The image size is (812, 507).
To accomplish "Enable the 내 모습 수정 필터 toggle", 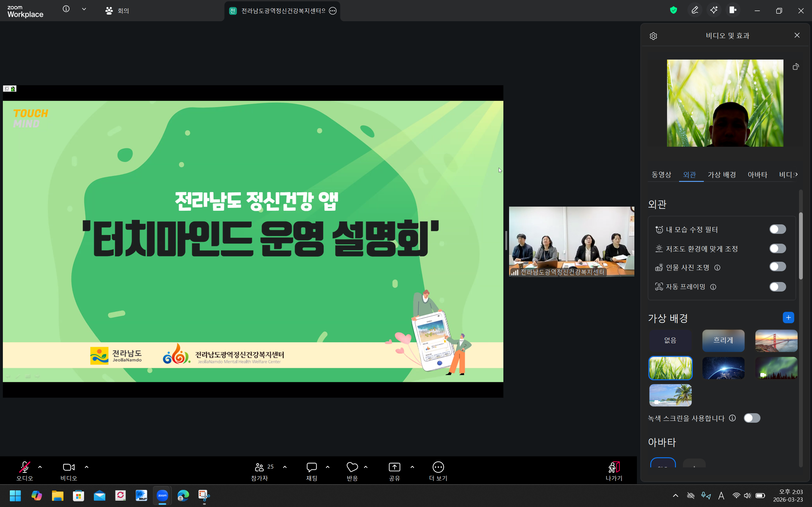I will (x=777, y=229).
